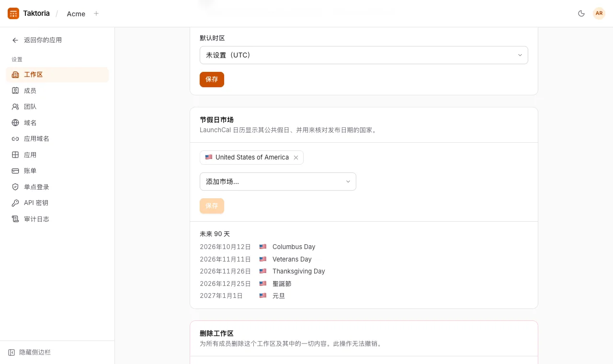Select the Acme workspace breadcrumb
Screen dimensions: 613x364
76,14
